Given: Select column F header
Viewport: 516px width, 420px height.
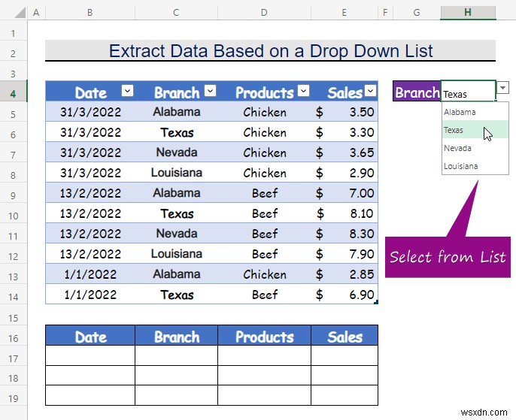Looking at the screenshot, I should click(385, 13).
